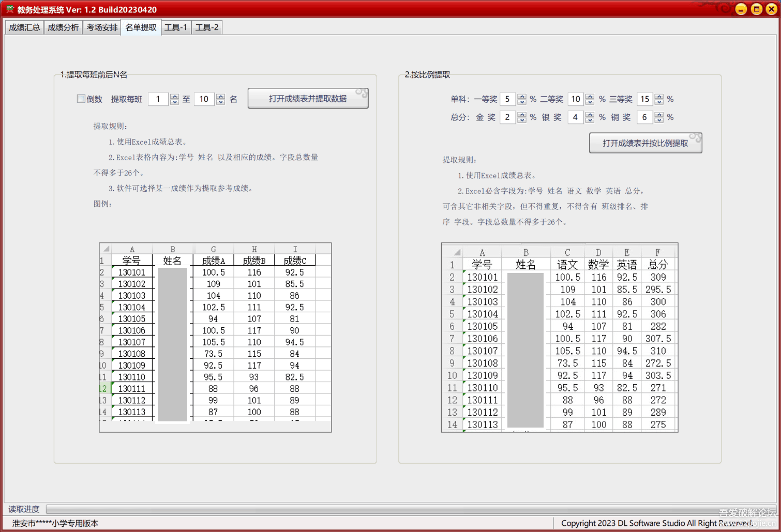Select row 130101 in the left sample table
The height and width of the screenshot is (532, 781).
132,272
